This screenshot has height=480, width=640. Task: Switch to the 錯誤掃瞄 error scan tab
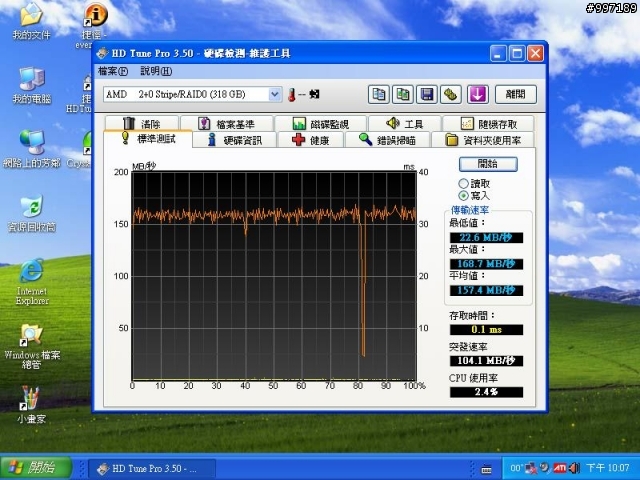click(x=388, y=140)
